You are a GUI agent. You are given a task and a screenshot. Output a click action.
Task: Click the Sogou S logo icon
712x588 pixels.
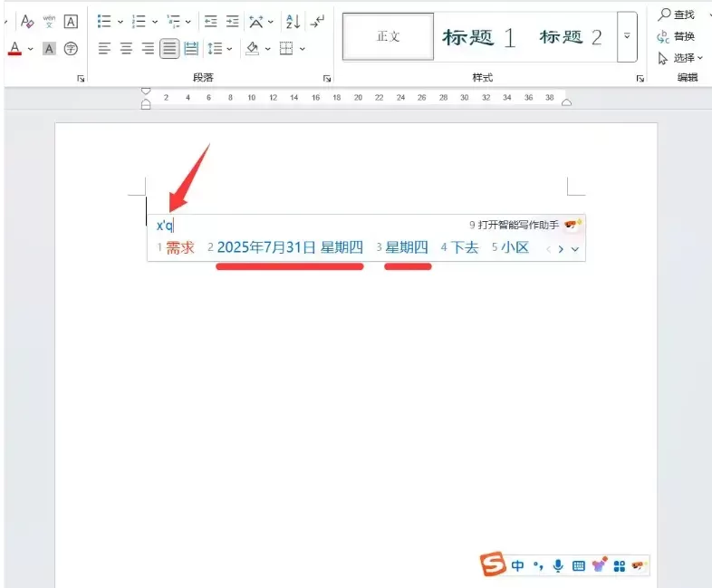click(x=493, y=564)
